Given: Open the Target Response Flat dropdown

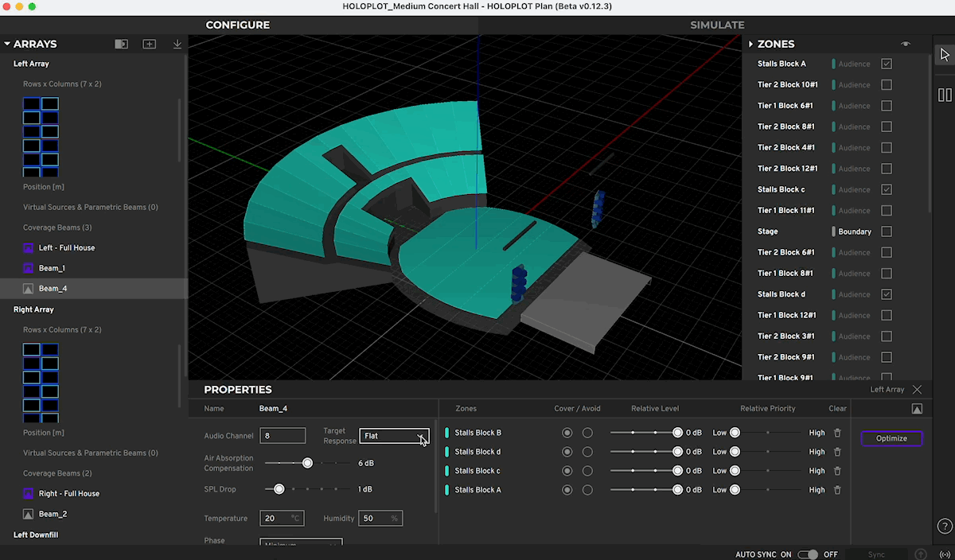Looking at the screenshot, I should tap(394, 436).
